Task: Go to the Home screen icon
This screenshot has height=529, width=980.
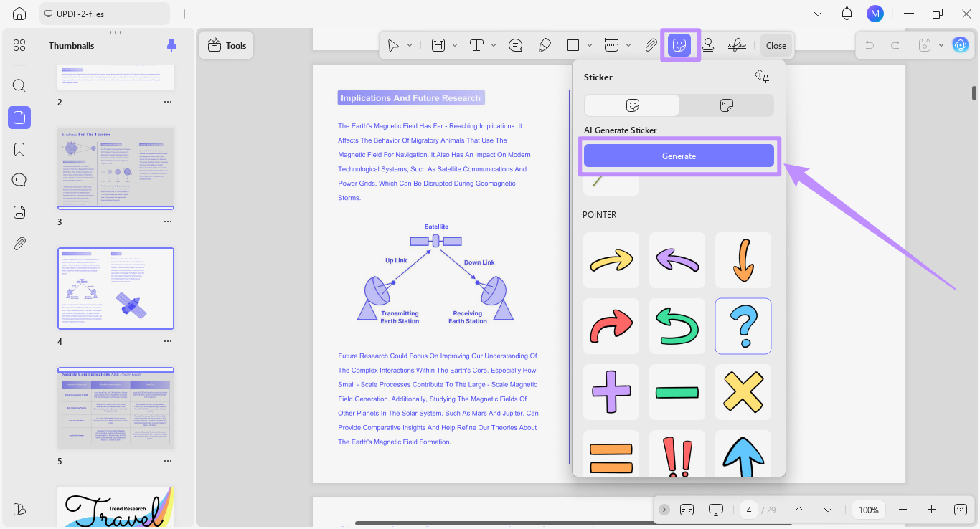Action: tap(19, 14)
